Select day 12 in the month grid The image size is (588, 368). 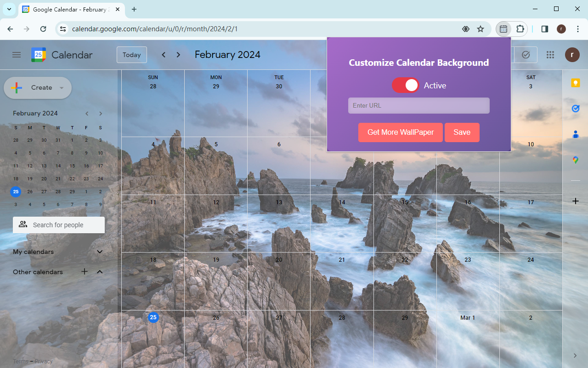point(216,202)
